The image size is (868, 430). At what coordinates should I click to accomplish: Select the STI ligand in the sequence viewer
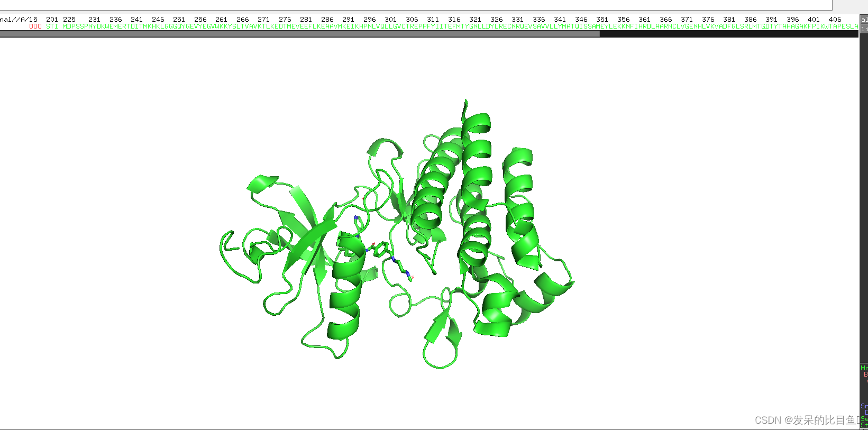click(x=52, y=26)
